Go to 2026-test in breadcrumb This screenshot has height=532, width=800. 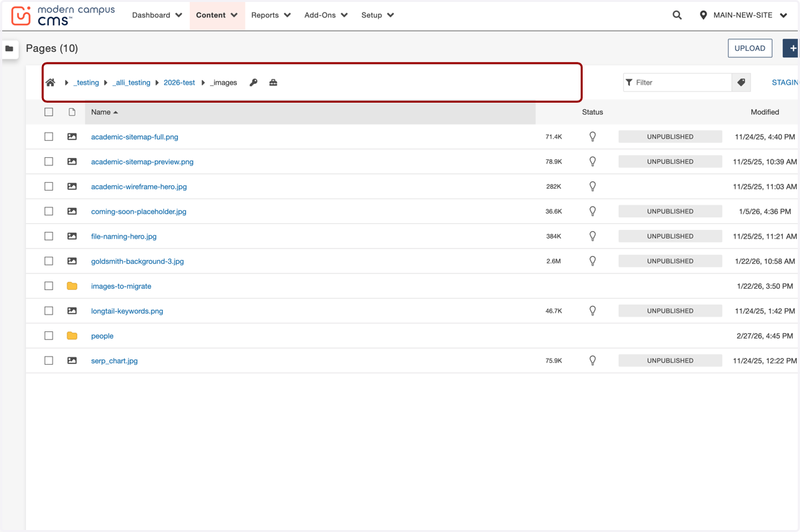tap(179, 83)
